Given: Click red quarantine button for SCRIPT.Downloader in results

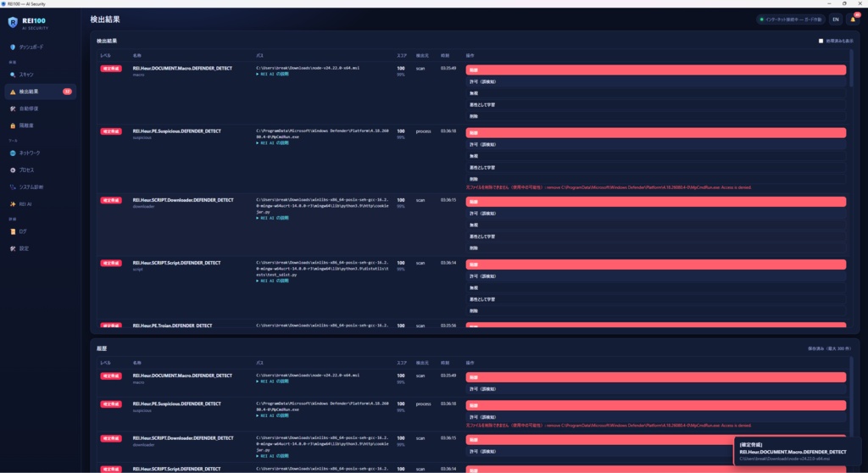Looking at the screenshot, I should [655, 202].
